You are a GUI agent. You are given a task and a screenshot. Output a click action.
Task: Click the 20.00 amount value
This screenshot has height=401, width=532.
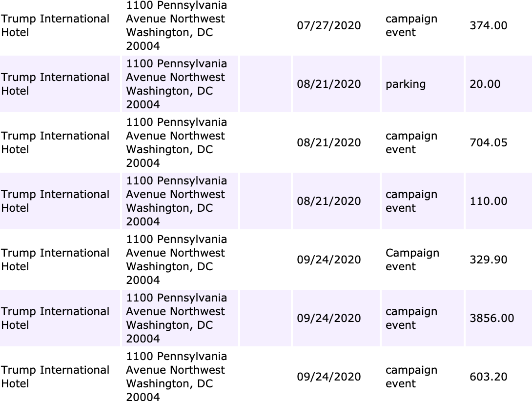(x=485, y=84)
